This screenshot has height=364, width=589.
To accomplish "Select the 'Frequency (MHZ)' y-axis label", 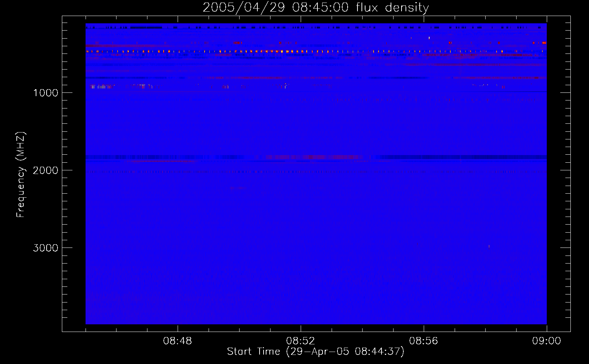I will tap(21, 175).
